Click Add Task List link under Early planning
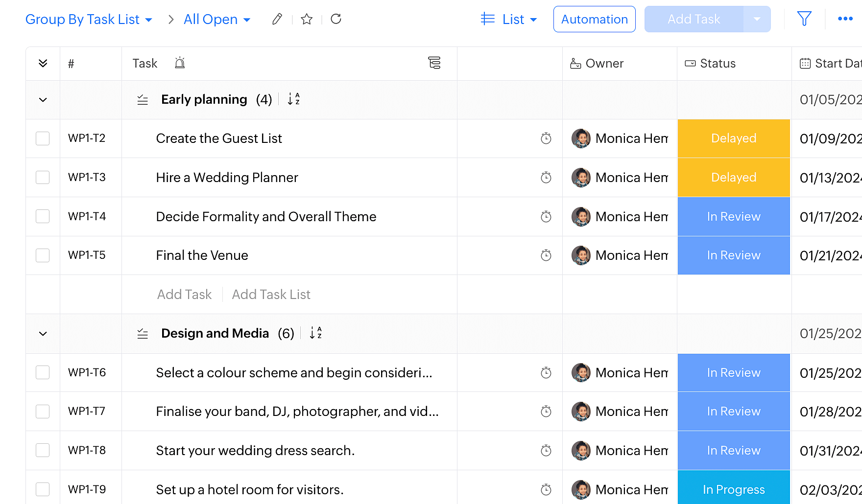 coord(271,295)
